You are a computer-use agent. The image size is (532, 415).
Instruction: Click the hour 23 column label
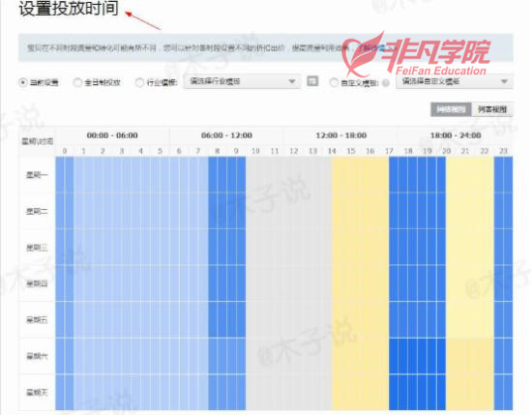[x=504, y=151]
